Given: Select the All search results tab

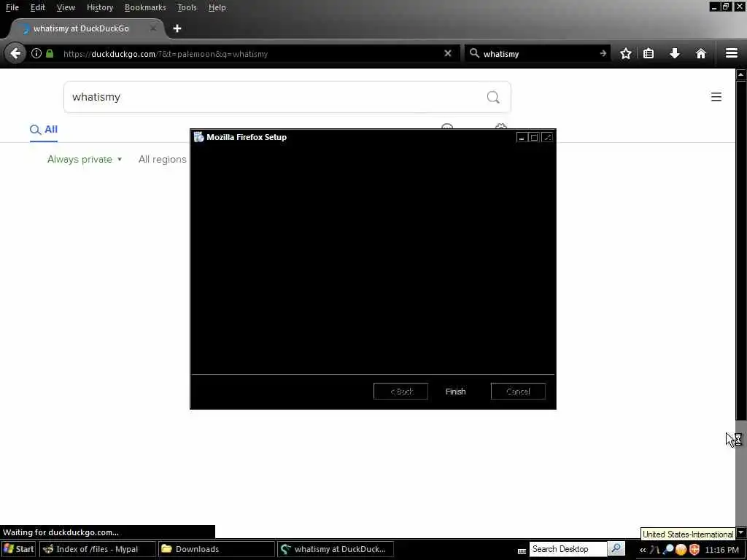Looking at the screenshot, I should coord(44,130).
